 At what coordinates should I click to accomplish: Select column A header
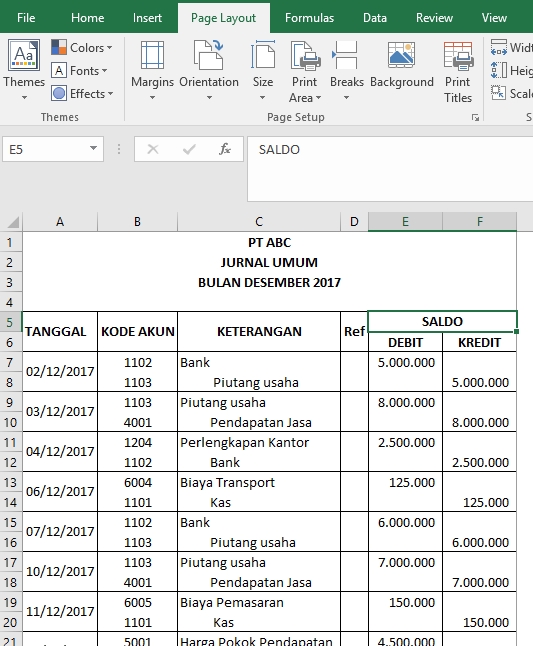(60, 222)
